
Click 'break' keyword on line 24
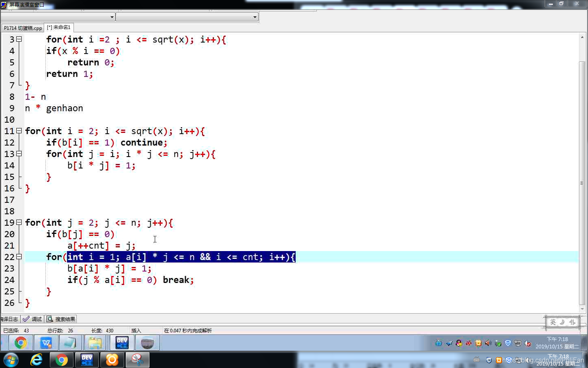176,280
